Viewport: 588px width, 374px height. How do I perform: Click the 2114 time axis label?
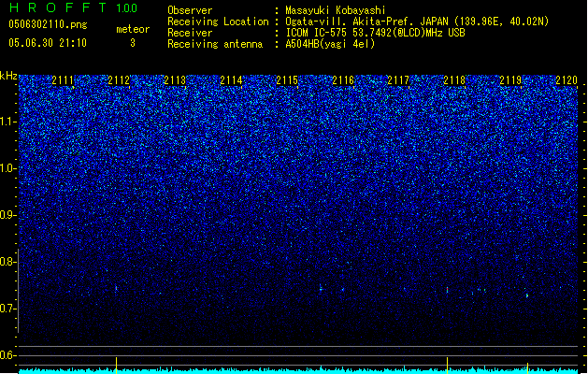click(x=232, y=80)
